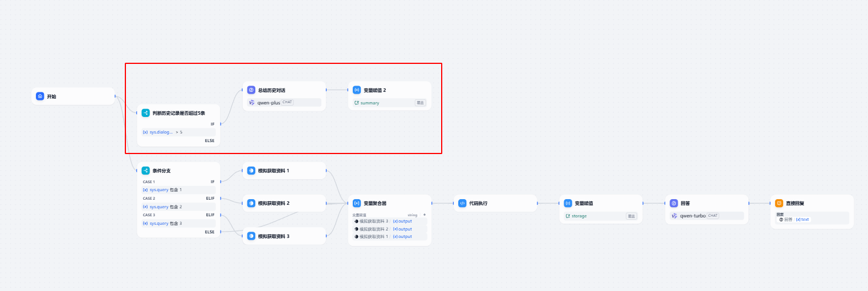This screenshot has width=868, height=291.
Task: Click the icon on 模拟获取资料 1 node
Action: (x=251, y=171)
